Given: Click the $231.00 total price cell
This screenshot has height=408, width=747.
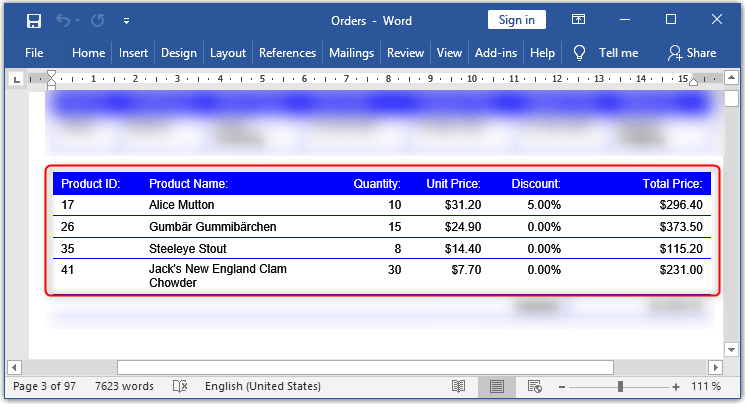Looking at the screenshot, I should point(681,270).
